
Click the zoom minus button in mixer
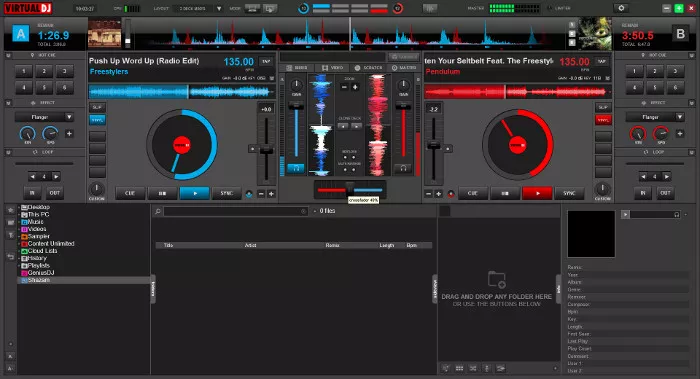pyautogui.click(x=344, y=87)
